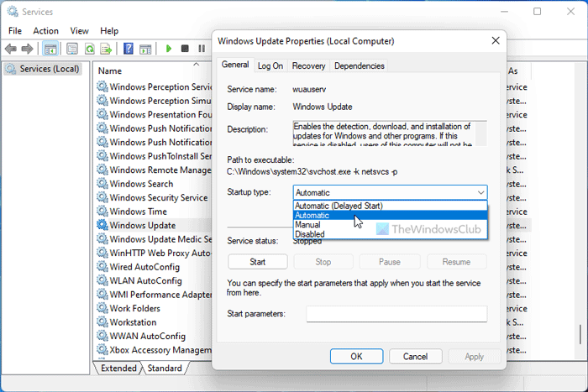Toggle the Show/Hide Console Tree icon
The image size is (588, 392).
point(50,49)
